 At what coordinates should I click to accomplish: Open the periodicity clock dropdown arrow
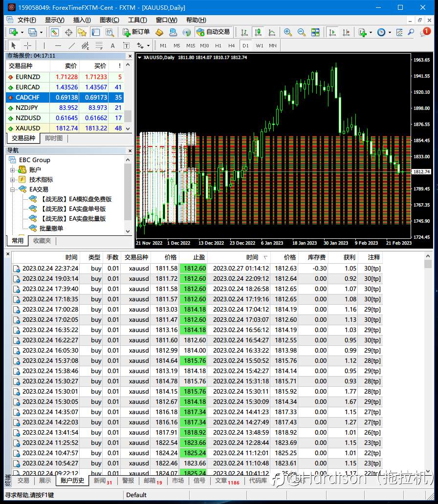tap(390, 32)
